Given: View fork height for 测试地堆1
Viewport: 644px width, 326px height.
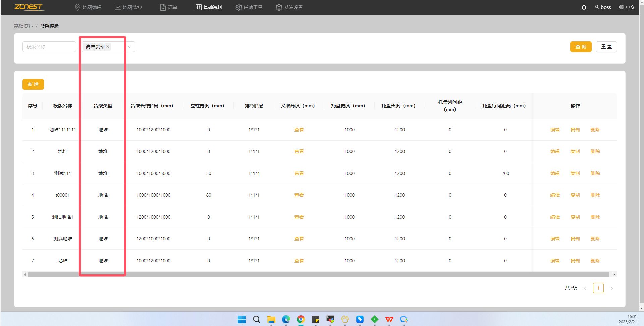Looking at the screenshot, I should tap(299, 217).
